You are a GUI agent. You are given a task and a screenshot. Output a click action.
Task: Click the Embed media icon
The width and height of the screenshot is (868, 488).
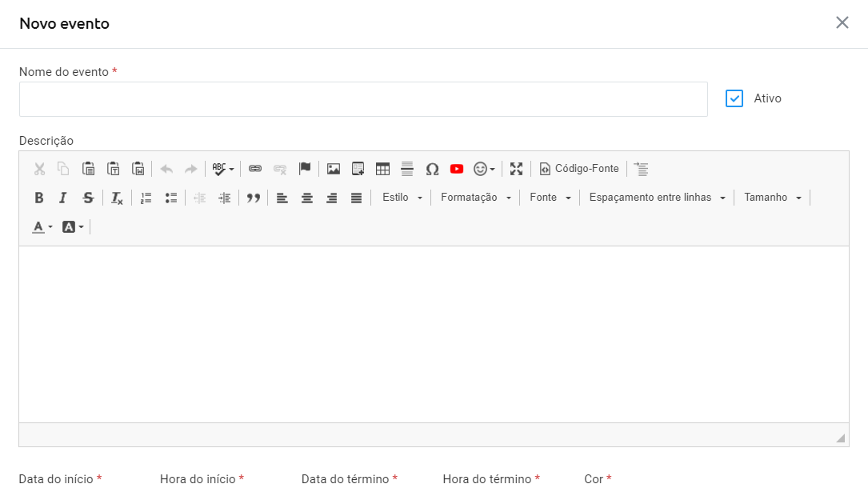pos(358,169)
